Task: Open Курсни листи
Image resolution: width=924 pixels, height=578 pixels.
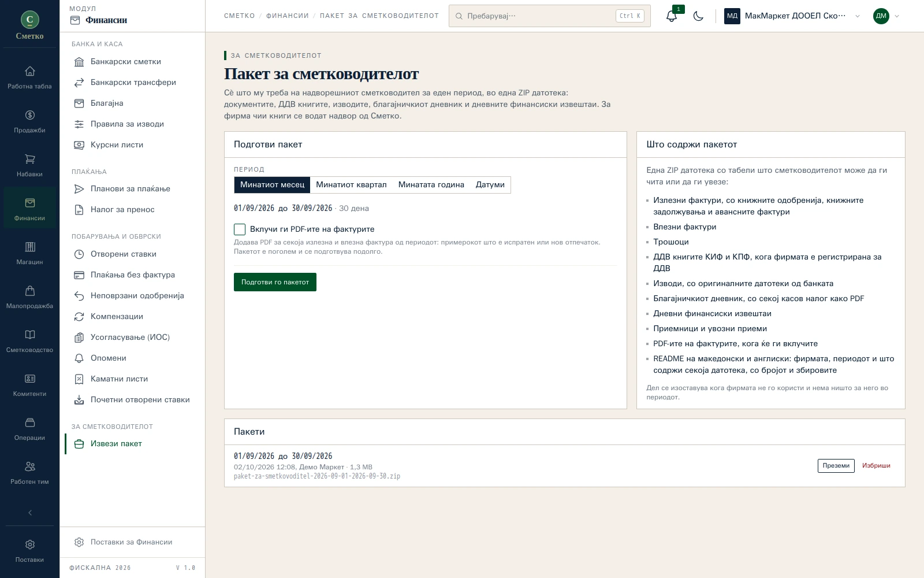Action: click(132, 145)
